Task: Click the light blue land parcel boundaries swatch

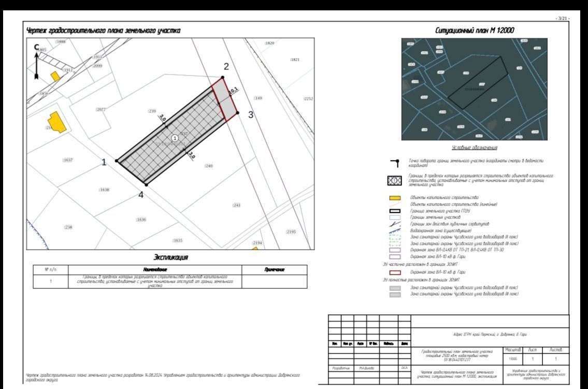Action: (395, 218)
